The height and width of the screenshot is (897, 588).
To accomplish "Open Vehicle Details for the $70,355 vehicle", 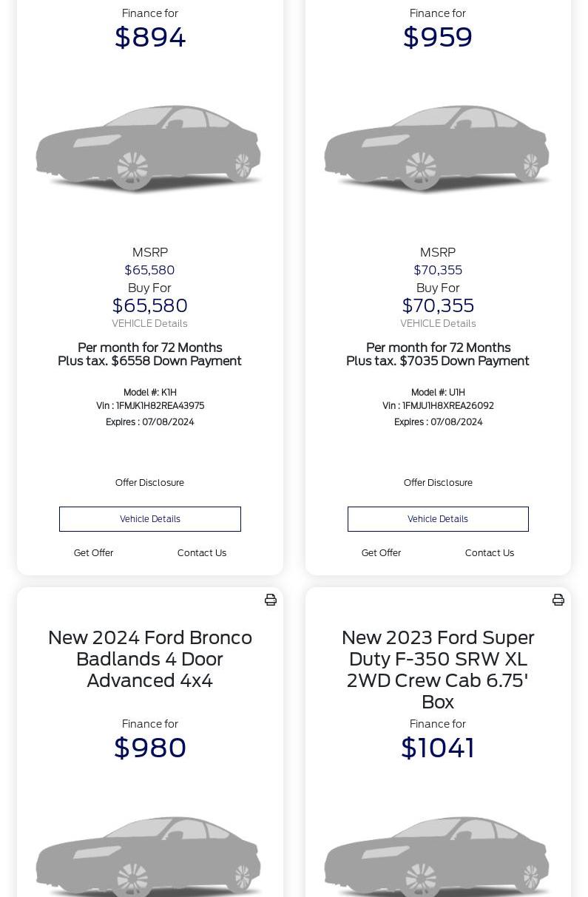I will pyautogui.click(x=438, y=519).
